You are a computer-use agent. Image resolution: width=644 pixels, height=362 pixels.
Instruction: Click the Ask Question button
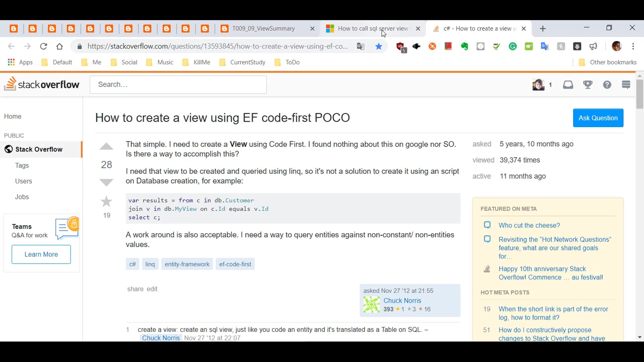click(598, 118)
